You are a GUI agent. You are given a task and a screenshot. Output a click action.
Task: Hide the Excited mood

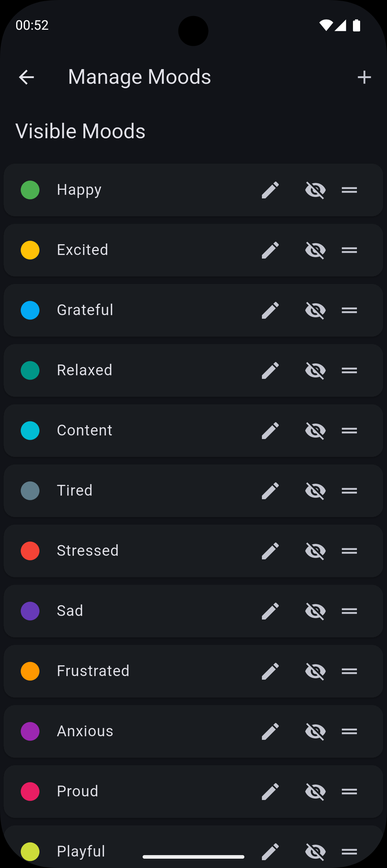tap(315, 250)
